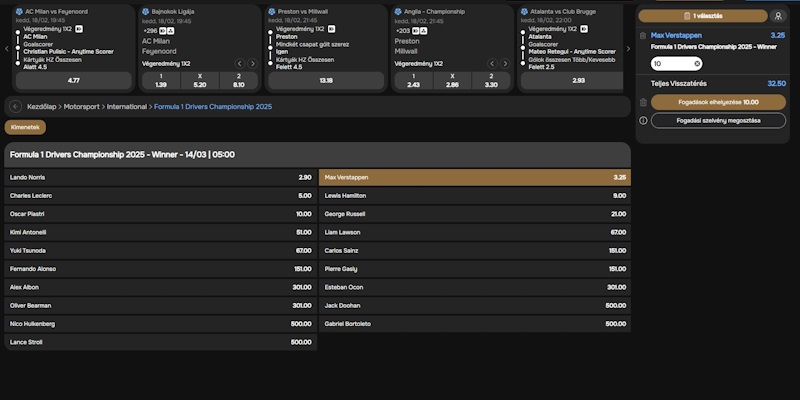The width and height of the screenshot is (800, 400).
Task: Show previous market on Anglia - Championship card
Action: coord(492,64)
